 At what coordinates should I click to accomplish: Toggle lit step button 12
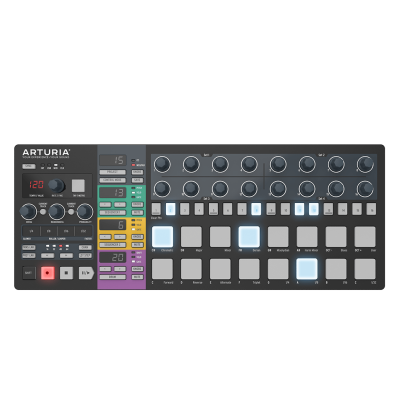point(314,209)
